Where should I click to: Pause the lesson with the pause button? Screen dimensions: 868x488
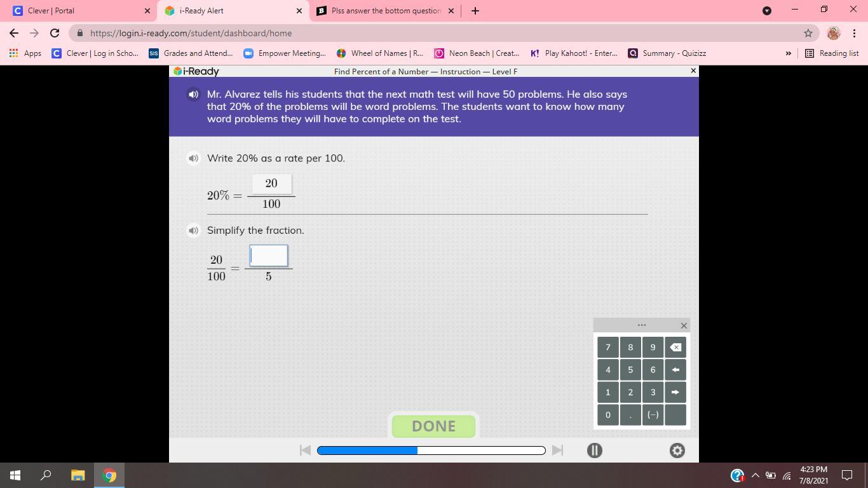pyautogui.click(x=595, y=450)
